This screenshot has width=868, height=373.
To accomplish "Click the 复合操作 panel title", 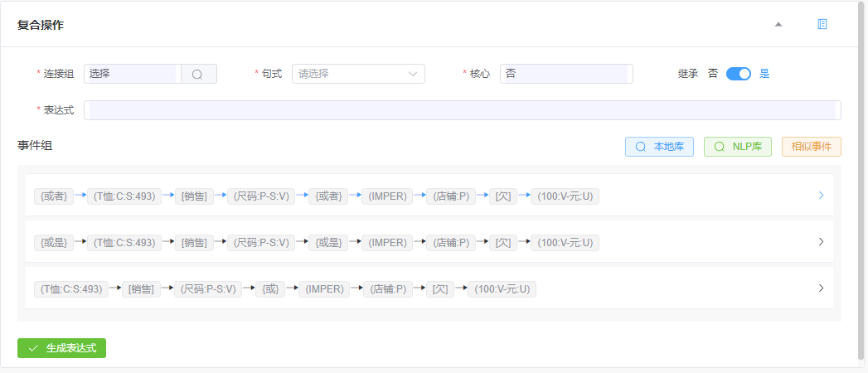I will coord(41,25).
